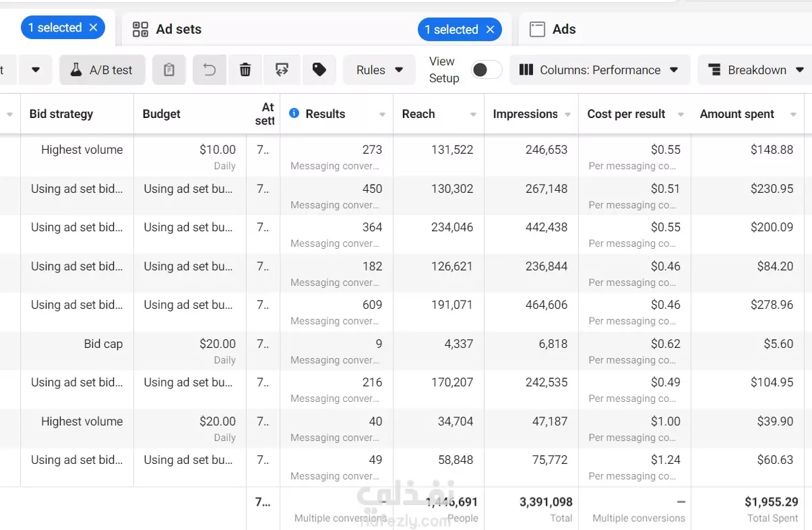Select the Bid cap strategy cell
Screen dimensions: 812x530
[x=103, y=344]
